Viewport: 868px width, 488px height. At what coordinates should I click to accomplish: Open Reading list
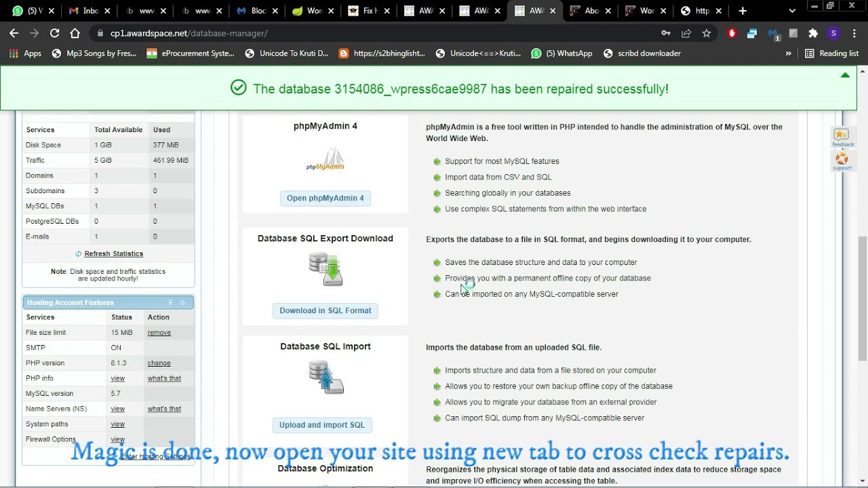pyautogui.click(x=831, y=54)
